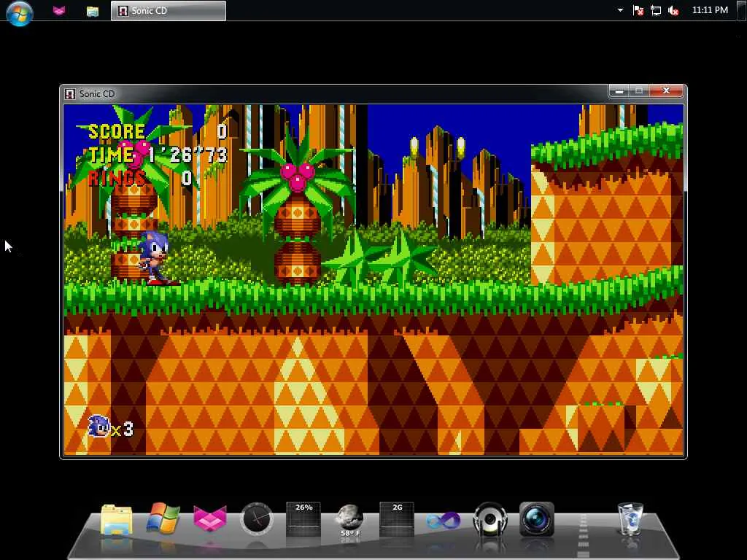Click the Sonic CD window title icon
Viewport: 747px width, 560px height.
[70, 94]
